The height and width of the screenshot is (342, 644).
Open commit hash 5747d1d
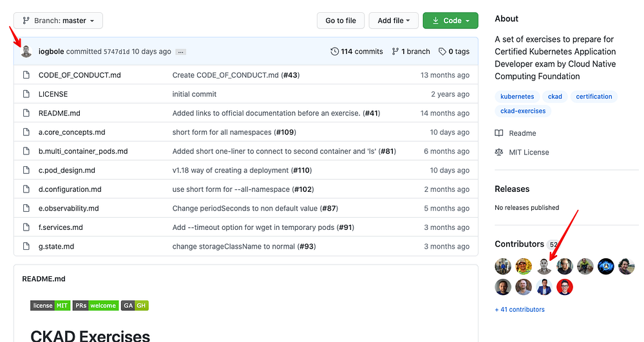(x=116, y=52)
